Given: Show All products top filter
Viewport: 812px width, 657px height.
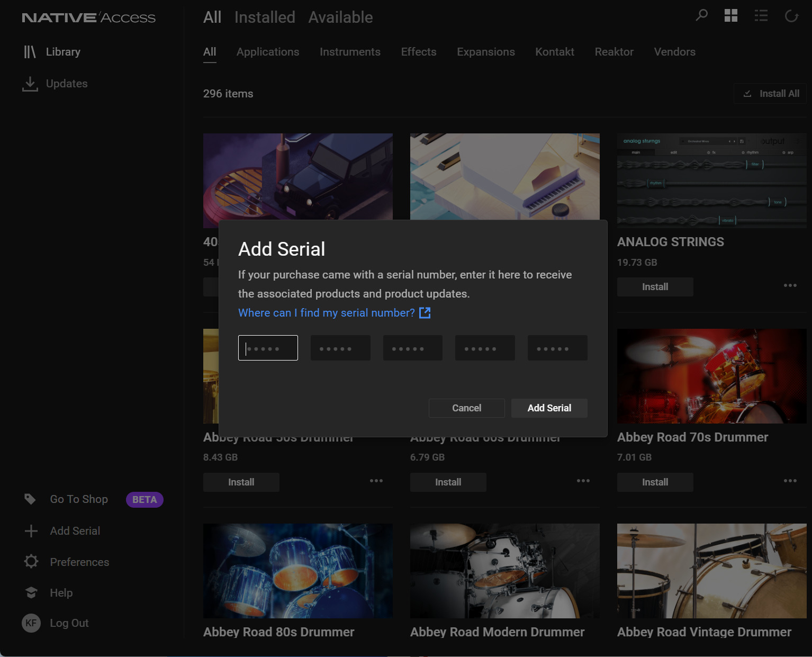Looking at the screenshot, I should point(212,17).
